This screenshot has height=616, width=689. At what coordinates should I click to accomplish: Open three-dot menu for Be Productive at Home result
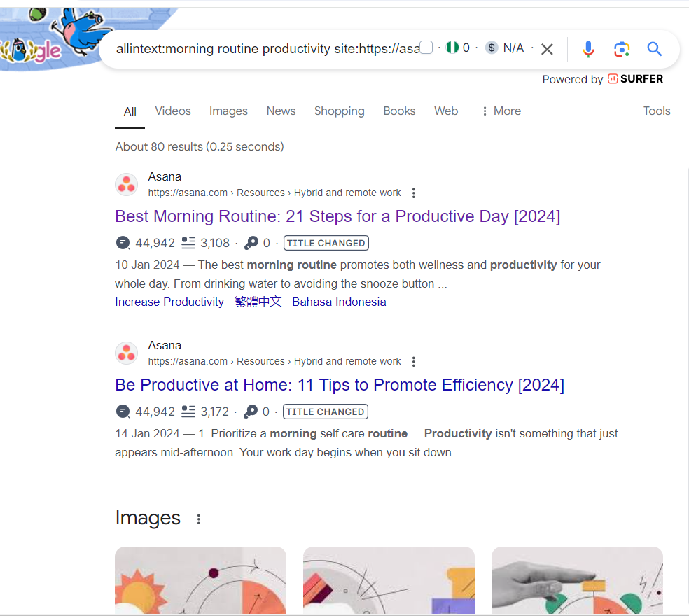coord(414,362)
